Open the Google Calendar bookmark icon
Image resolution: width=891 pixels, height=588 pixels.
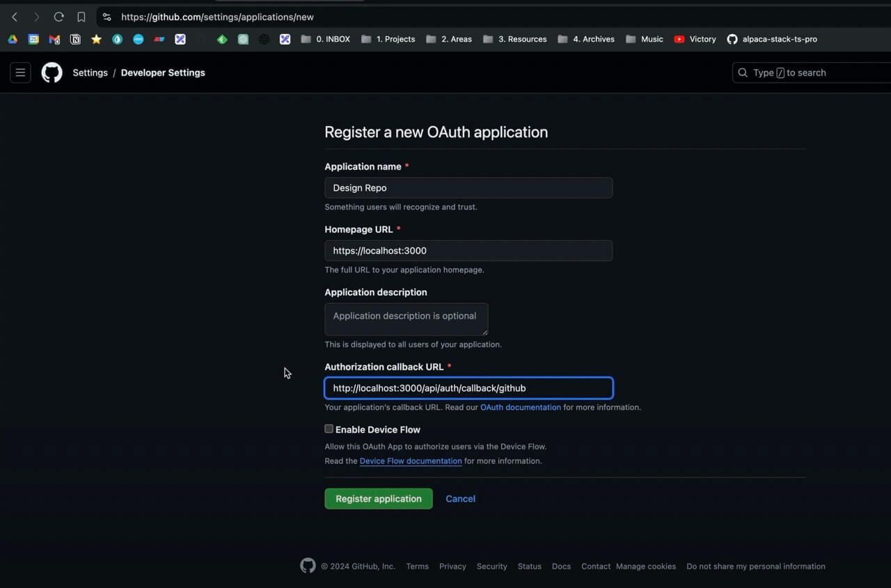[33, 39]
